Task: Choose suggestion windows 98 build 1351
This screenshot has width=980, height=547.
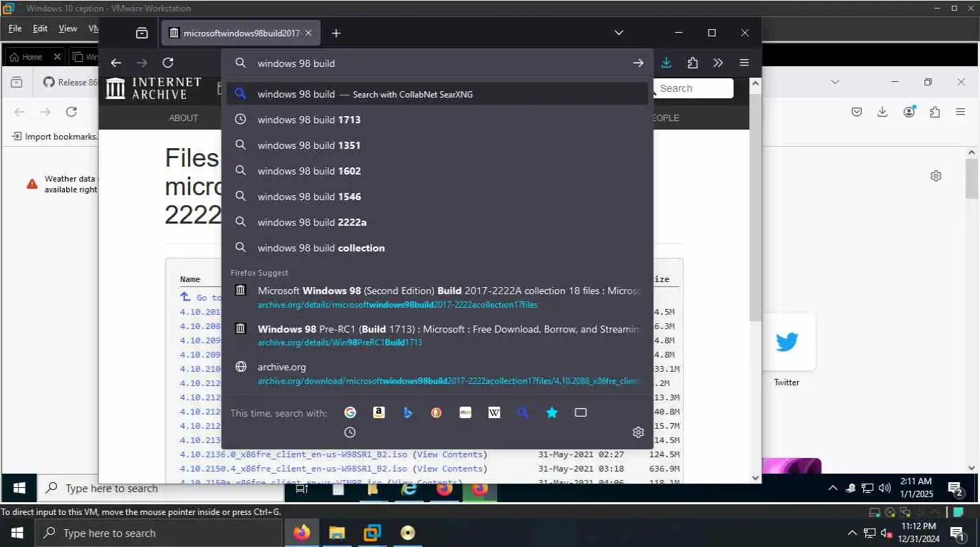Action: pos(438,145)
